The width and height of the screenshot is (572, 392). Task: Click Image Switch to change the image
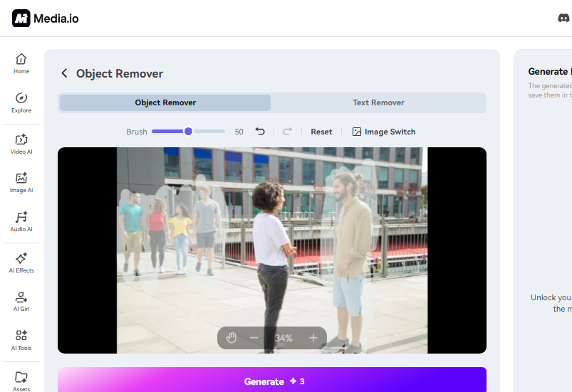tap(384, 132)
